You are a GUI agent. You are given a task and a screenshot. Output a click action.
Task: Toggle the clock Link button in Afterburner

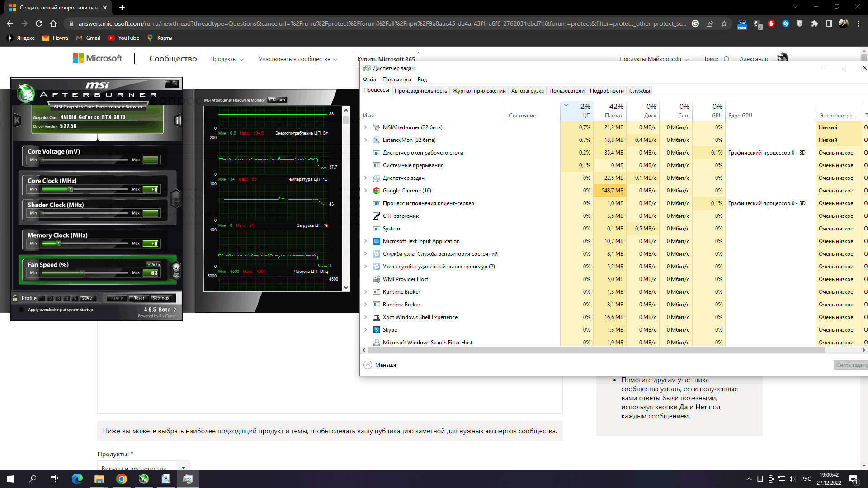[x=176, y=199]
